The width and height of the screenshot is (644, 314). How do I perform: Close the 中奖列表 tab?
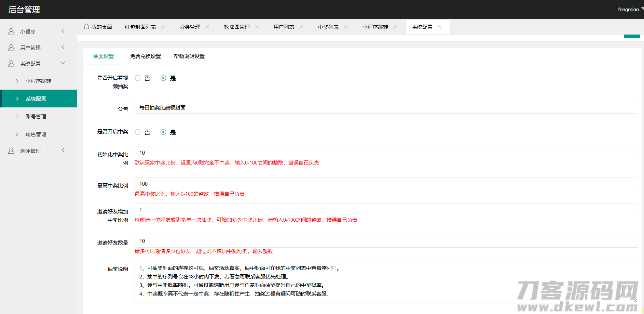tap(346, 27)
